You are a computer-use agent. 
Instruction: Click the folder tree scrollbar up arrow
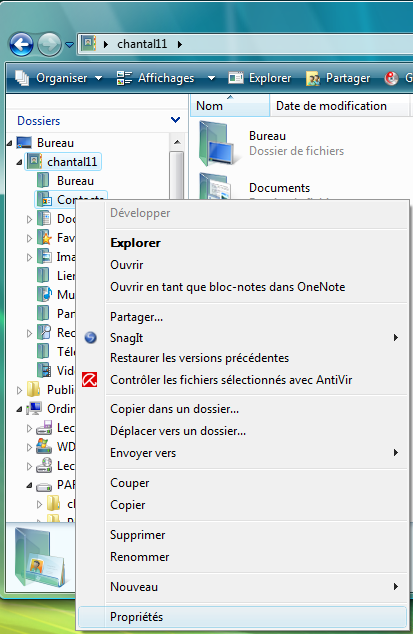177,142
